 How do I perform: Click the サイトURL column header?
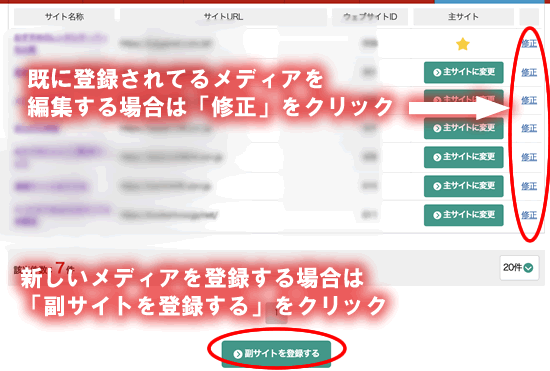223,16
